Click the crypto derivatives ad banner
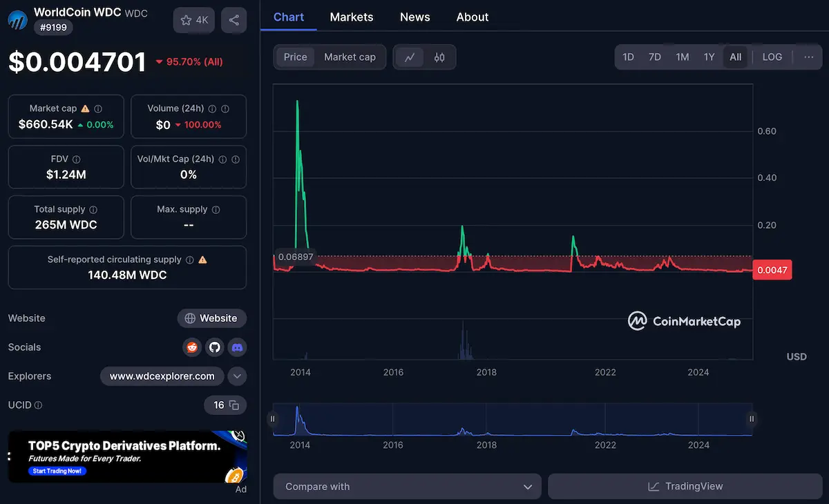 point(127,456)
